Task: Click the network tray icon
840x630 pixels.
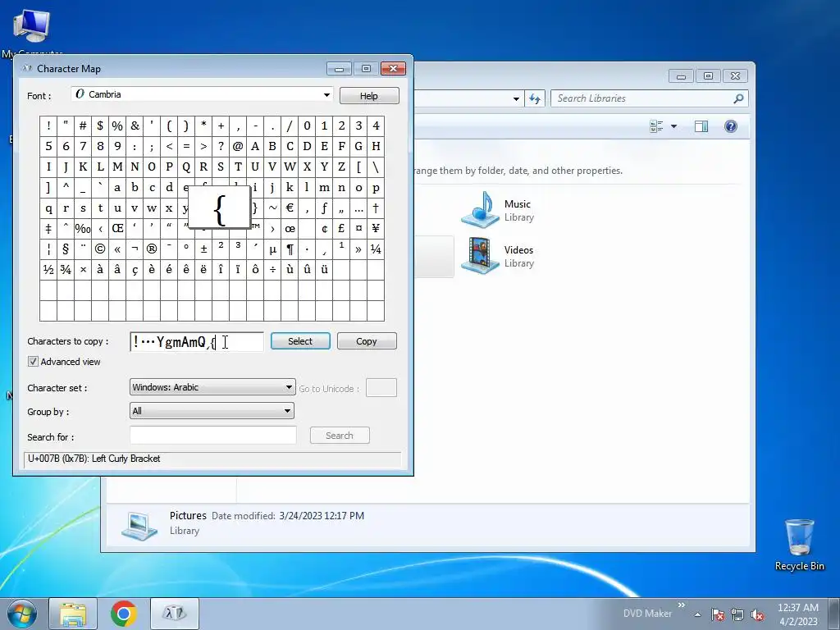Action: pos(737,614)
